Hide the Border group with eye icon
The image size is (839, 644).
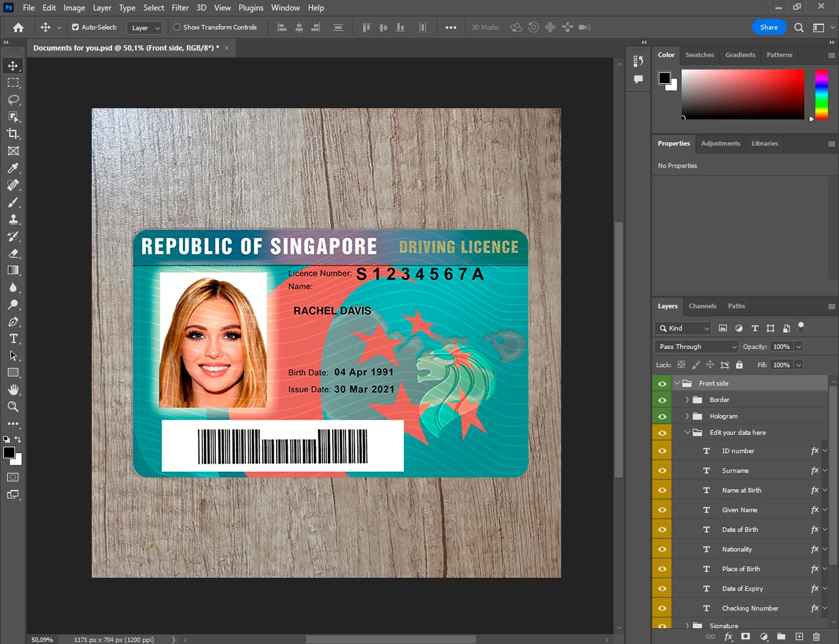click(662, 400)
